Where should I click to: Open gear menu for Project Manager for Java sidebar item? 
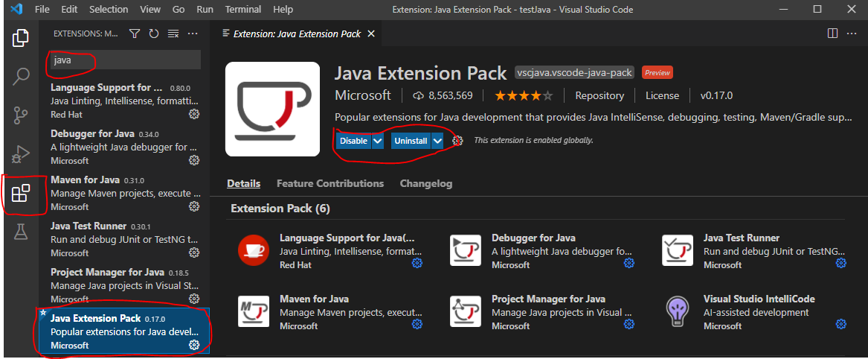(x=193, y=299)
